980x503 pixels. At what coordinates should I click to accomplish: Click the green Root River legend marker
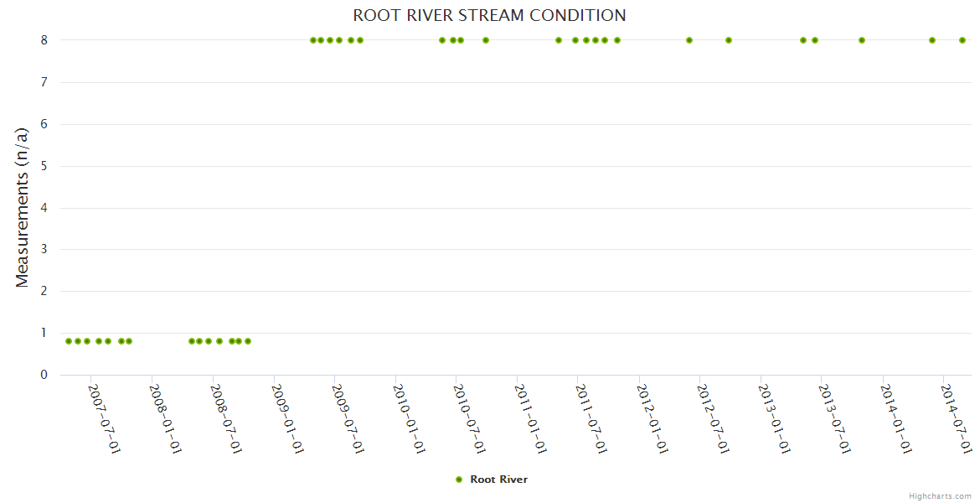[x=458, y=480]
